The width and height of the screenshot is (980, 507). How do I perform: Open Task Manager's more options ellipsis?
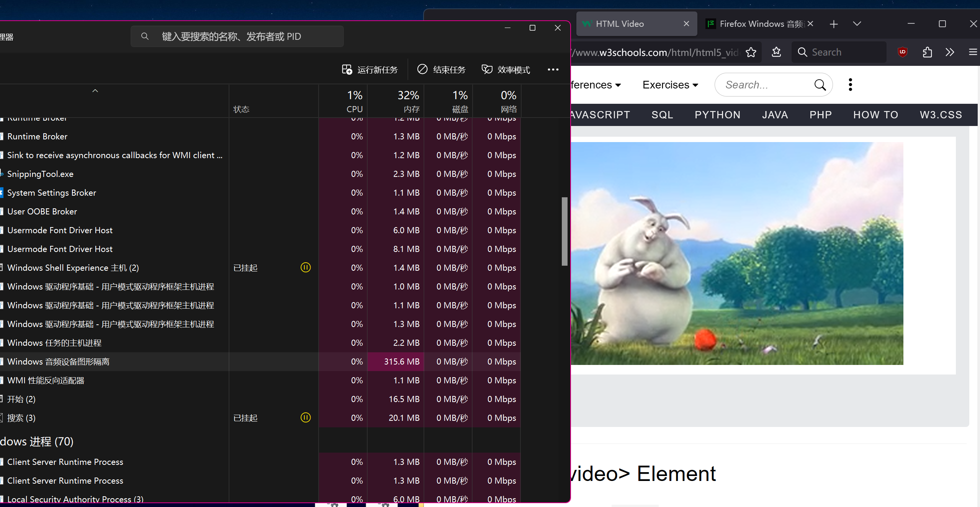[x=553, y=70]
